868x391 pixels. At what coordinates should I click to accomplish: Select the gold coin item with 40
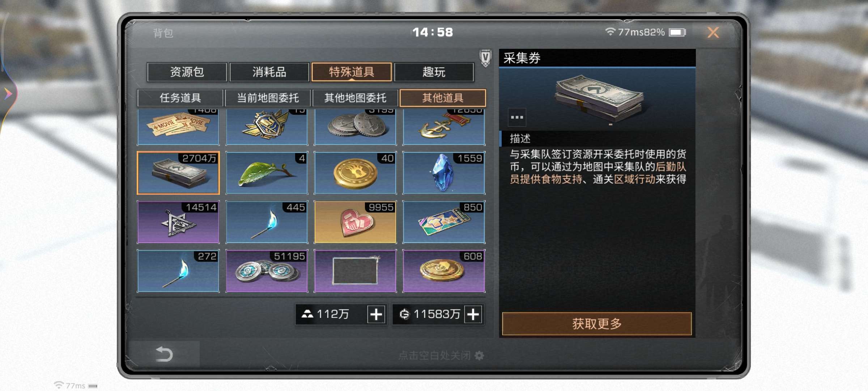[355, 173]
